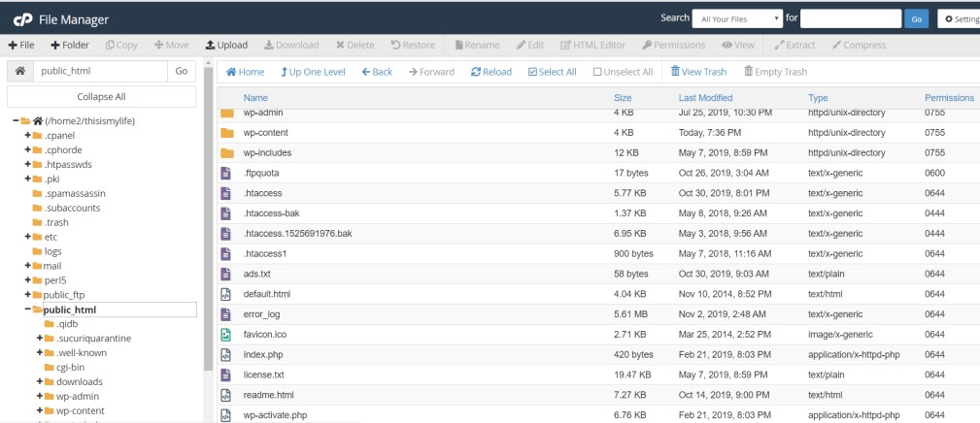Click the folder tree vertical scrollbar

[208, 218]
